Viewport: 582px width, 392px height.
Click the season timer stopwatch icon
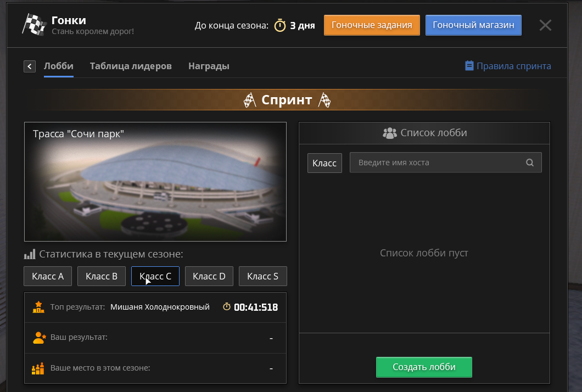click(280, 25)
